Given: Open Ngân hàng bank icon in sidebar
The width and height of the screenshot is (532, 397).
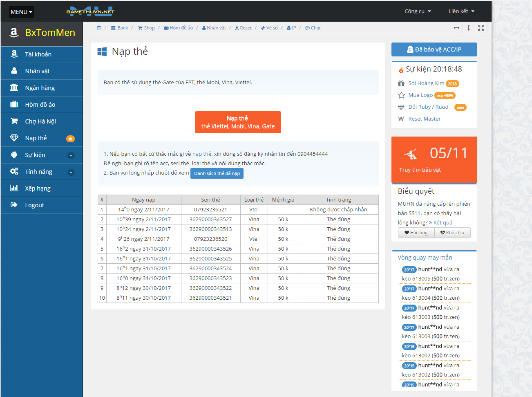Looking at the screenshot, I should (14, 88).
